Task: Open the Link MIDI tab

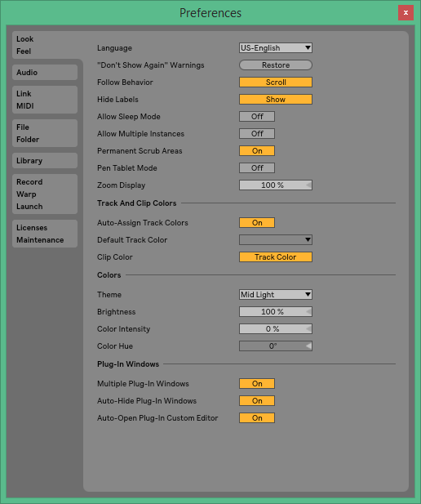Action: pos(45,100)
